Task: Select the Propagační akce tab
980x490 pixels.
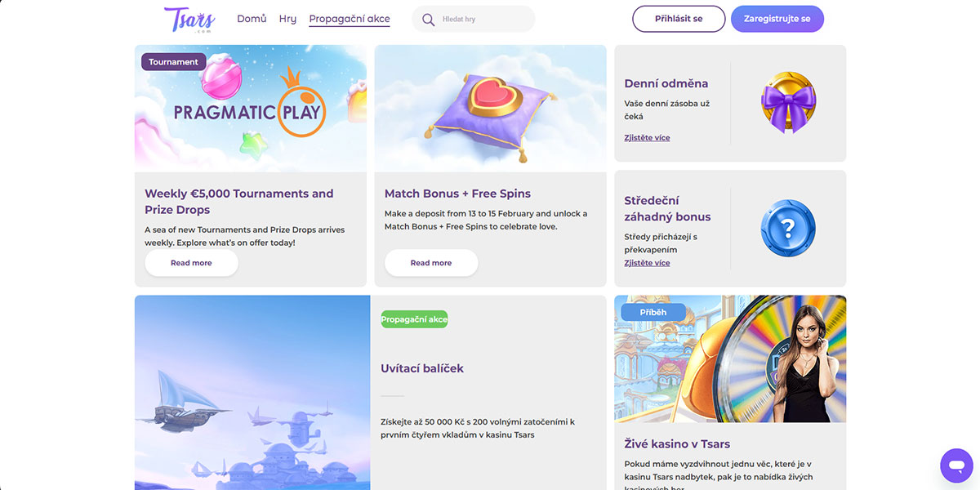Action: pyautogui.click(x=349, y=19)
